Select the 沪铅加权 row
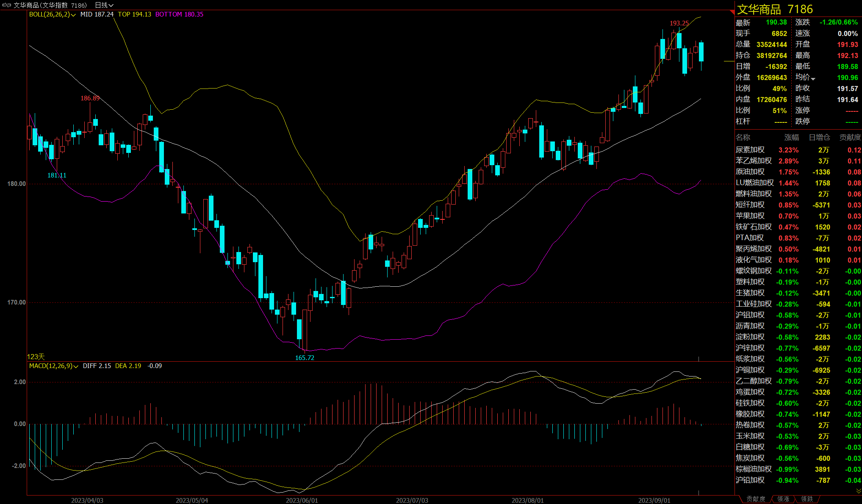Image resolution: width=862 pixels, height=504 pixels. point(798,480)
